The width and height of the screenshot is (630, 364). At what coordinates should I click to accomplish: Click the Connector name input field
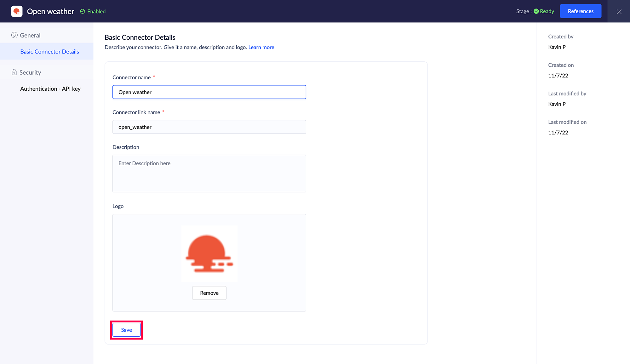(209, 92)
